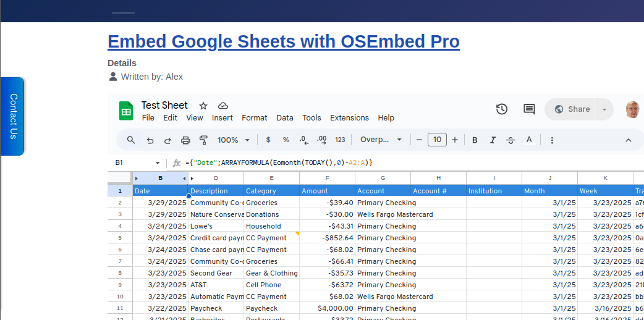644x320 pixels.
Task: Select the AT&T description cell
Action: coord(216,285)
